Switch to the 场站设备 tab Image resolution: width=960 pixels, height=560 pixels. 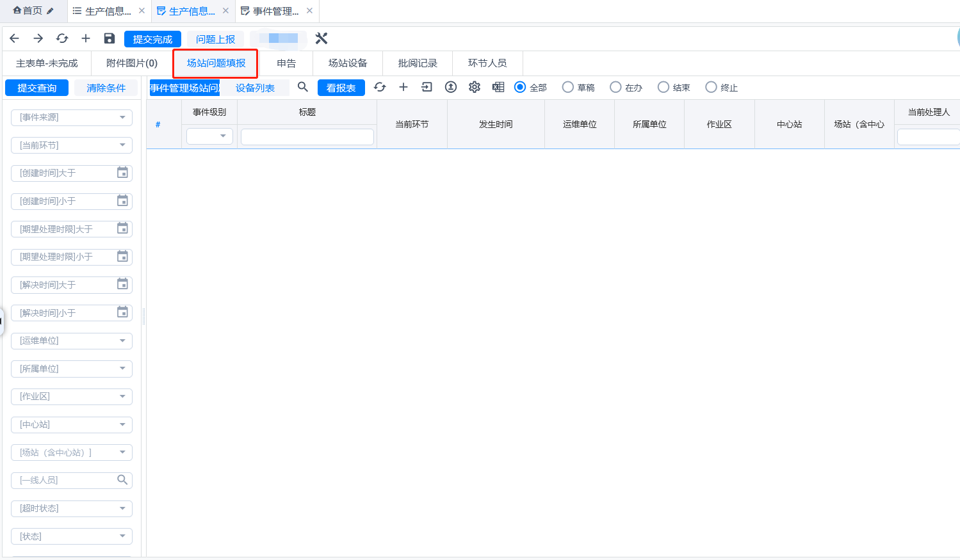(348, 63)
